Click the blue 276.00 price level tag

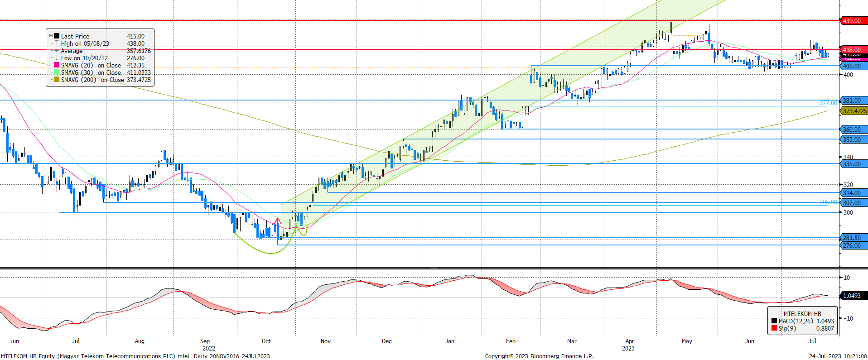pyautogui.click(x=854, y=245)
